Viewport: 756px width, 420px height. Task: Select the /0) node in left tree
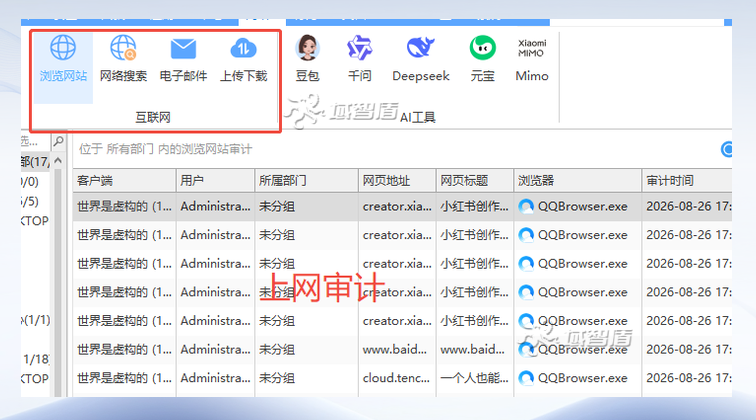pyautogui.click(x=29, y=182)
